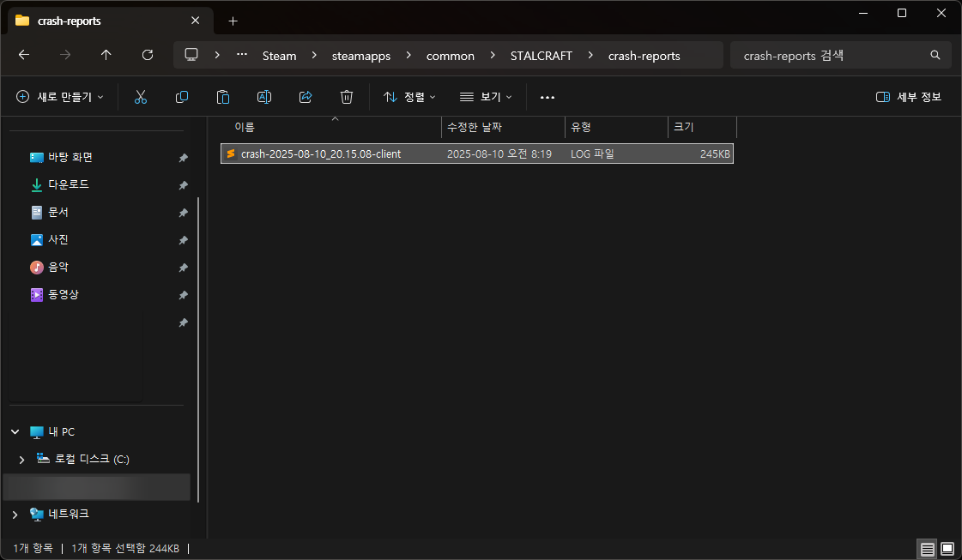962x560 pixels.
Task: Click the Rename icon in toolbar
Action: pos(264,97)
